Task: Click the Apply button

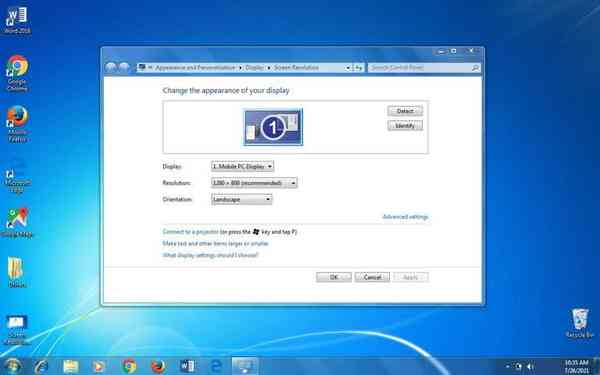Action: coord(411,277)
